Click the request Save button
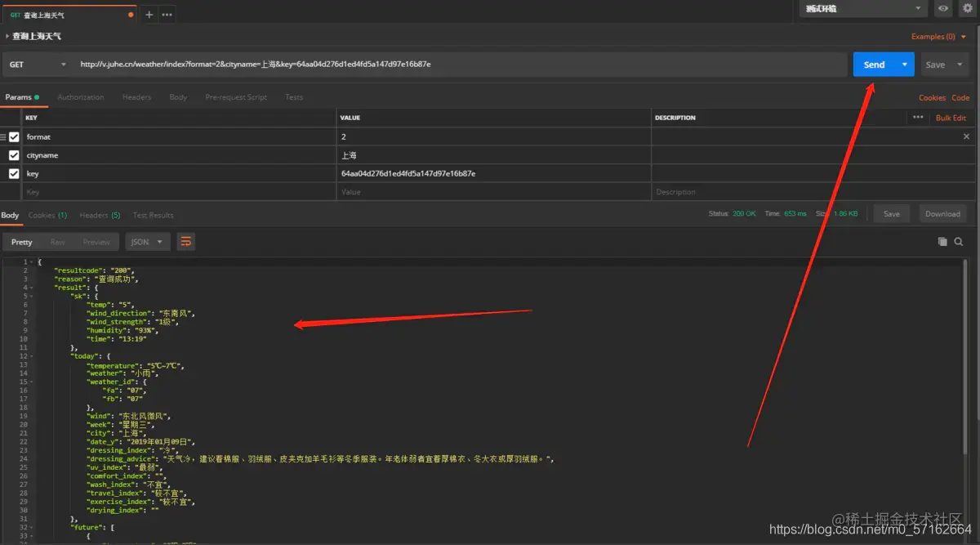 pos(936,65)
